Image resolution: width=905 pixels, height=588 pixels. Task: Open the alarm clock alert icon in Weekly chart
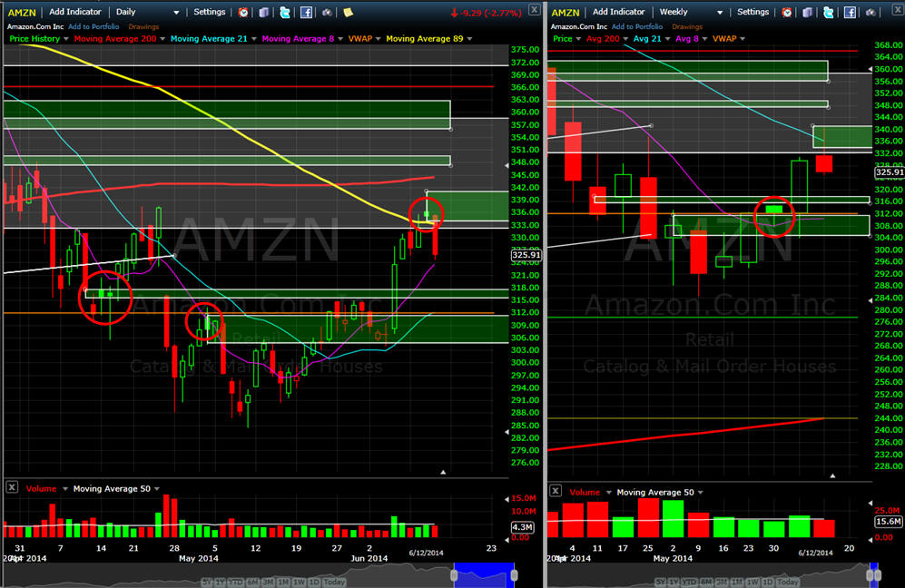pyautogui.click(x=787, y=12)
